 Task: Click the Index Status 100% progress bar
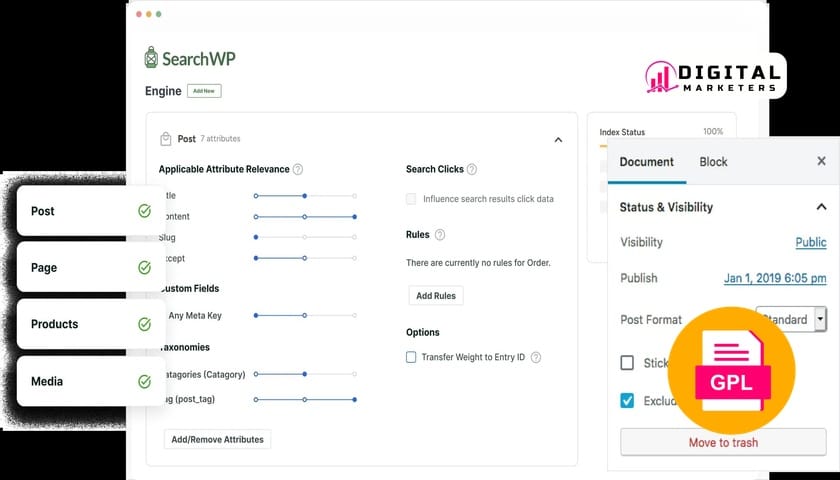point(603,146)
